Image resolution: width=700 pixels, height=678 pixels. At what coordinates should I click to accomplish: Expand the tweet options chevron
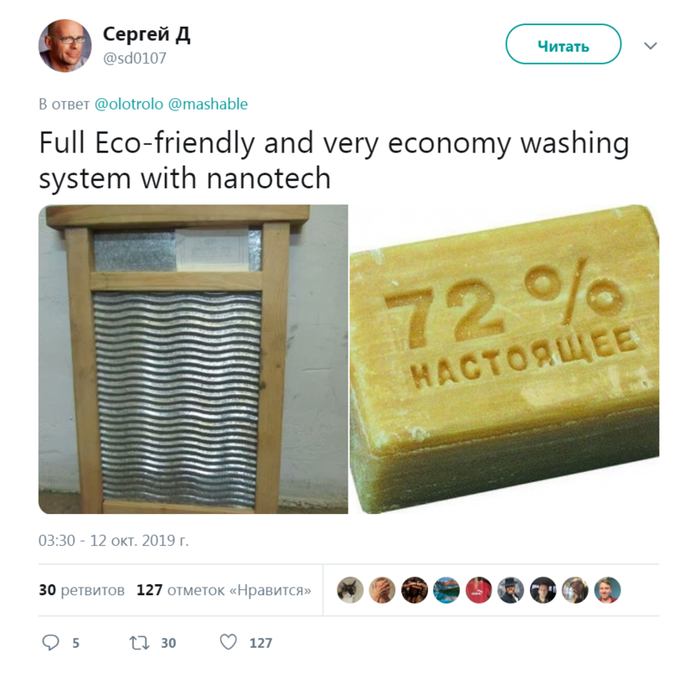650,46
